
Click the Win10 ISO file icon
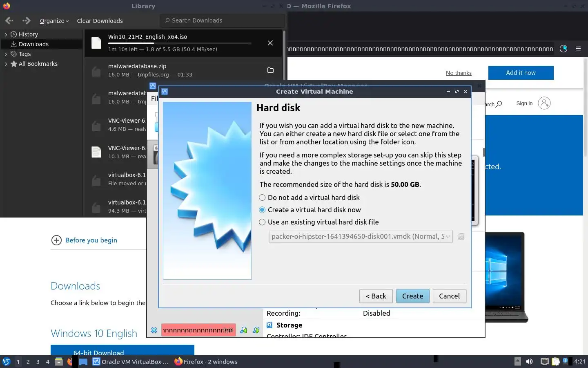click(x=96, y=43)
